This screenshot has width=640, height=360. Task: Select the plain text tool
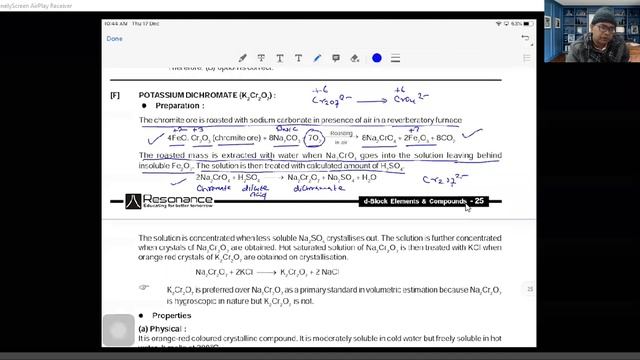(x=298, y=58)
